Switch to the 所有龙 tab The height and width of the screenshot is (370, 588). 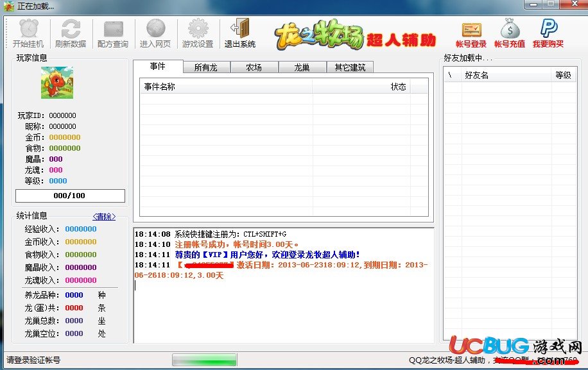(x=206, y=67)
